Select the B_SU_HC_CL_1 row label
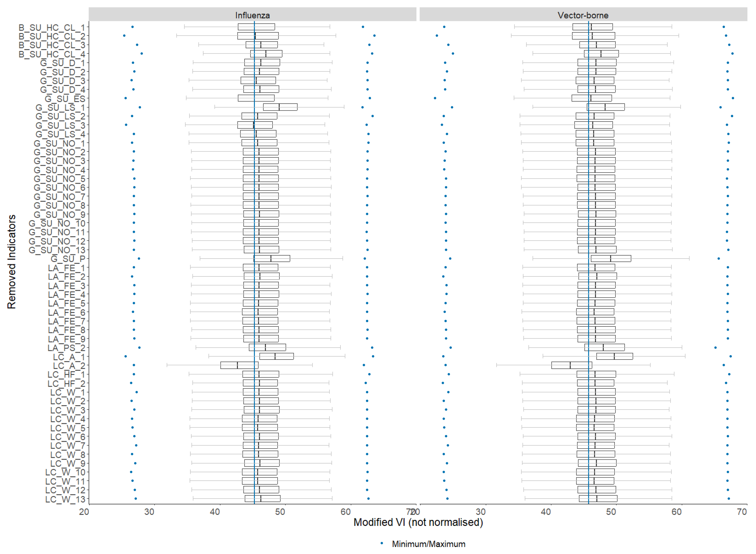 (x=52, y=27)
